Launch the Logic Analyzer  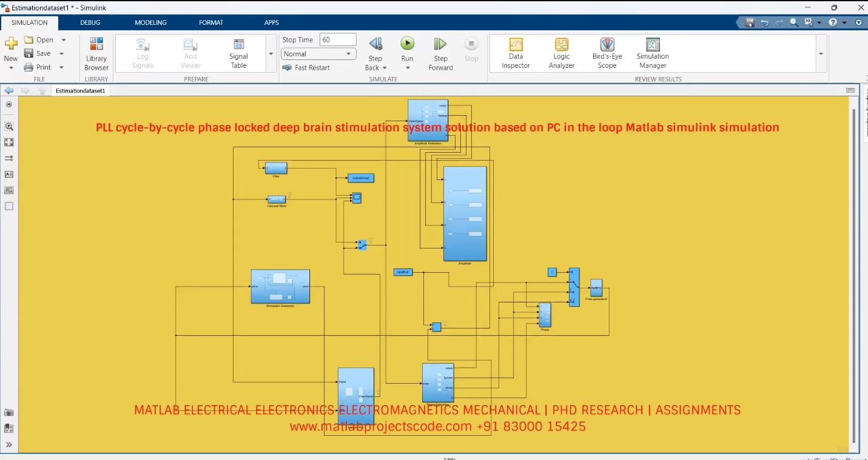click(560, 53)
